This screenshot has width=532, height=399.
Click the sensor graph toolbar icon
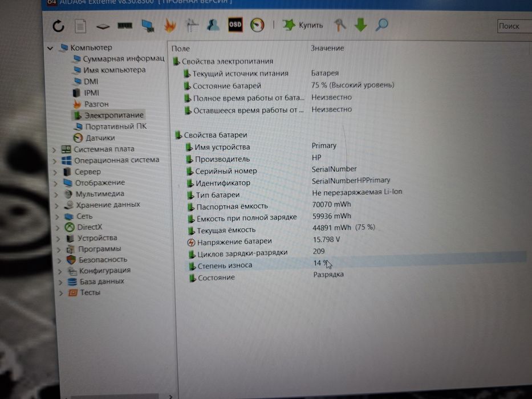pyautogui.click(x=192, y=26)
